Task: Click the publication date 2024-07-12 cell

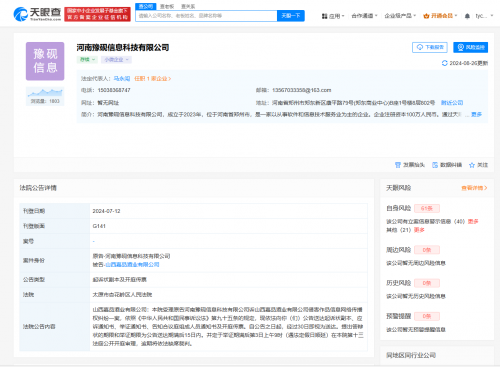Action: click(x=228, y=211)
